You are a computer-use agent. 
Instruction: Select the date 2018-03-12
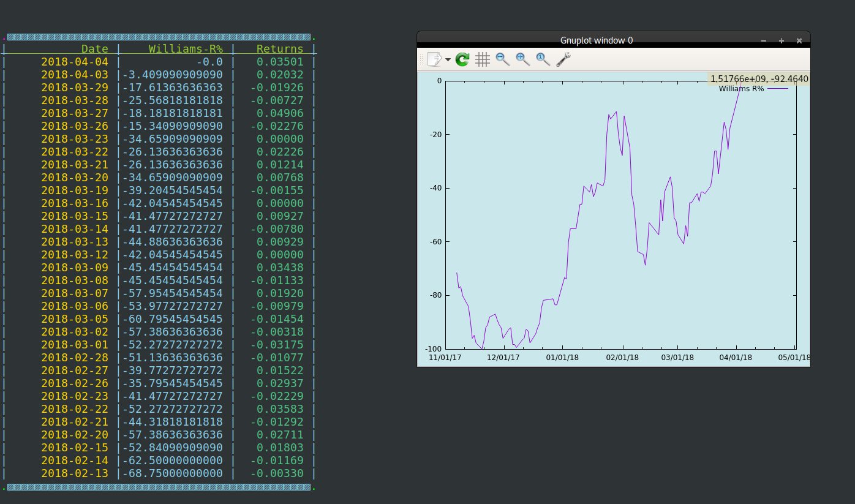(75, 255)
